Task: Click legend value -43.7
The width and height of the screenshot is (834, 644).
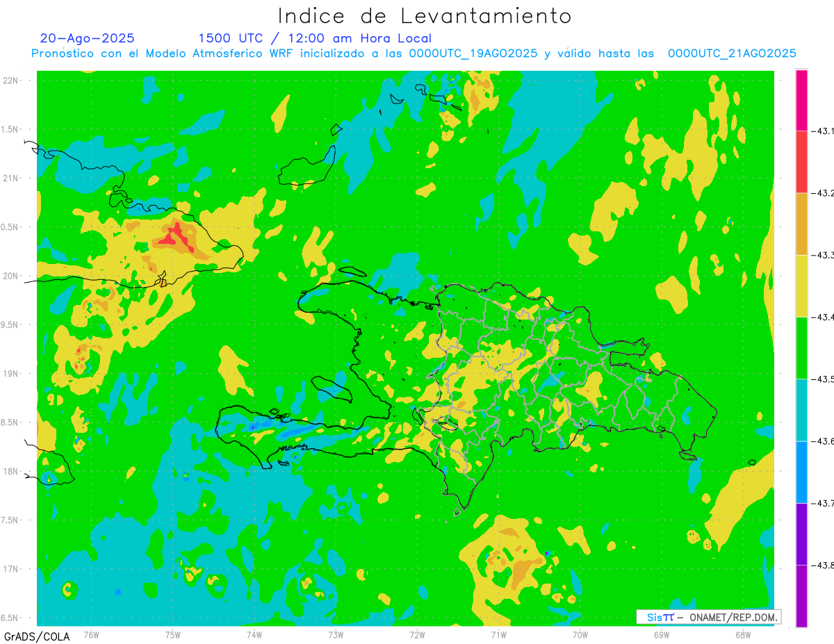Action: pos(821,503)
